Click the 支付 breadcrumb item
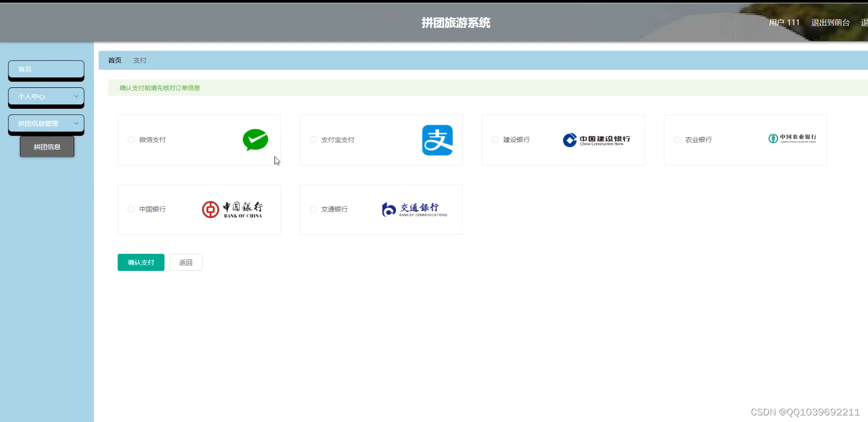 [x=140, y=60]
